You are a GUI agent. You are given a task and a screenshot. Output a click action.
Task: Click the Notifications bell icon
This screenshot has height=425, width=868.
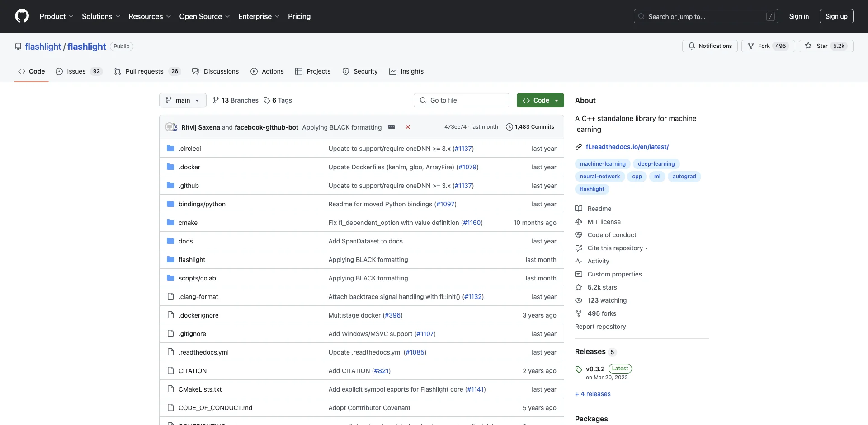[x=692, y=46]
